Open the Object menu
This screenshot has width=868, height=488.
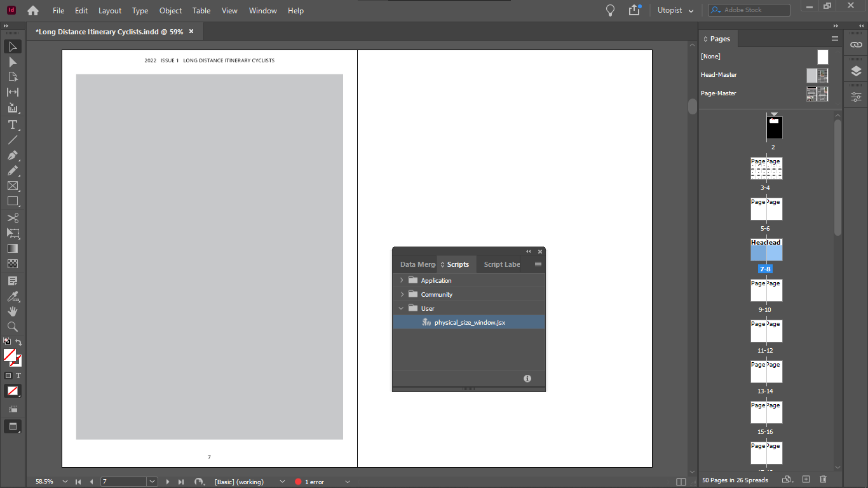click(x=170, y=11)
